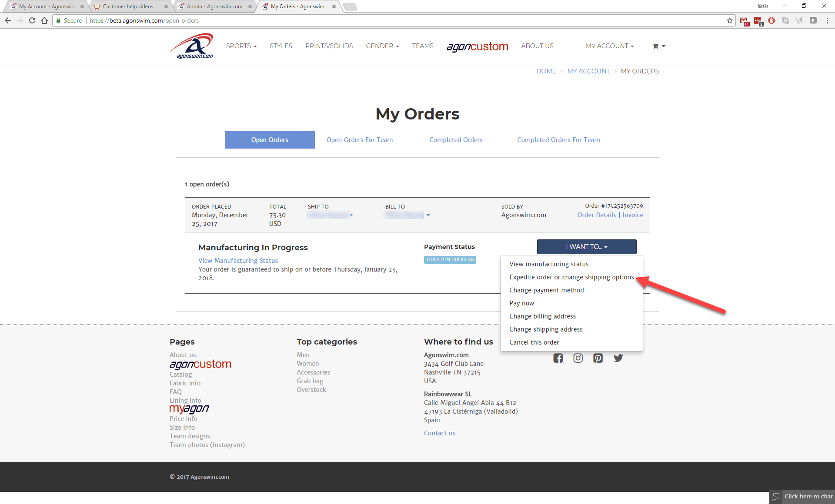The image size is (835, 504).
Task: Go back with the browser back arrow
Action: (x=8, y=20)
